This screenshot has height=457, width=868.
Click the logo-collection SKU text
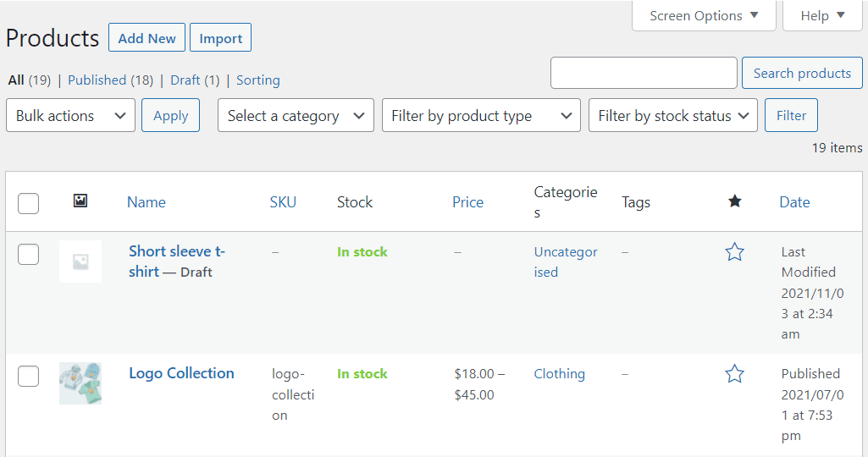pos(293,394)
